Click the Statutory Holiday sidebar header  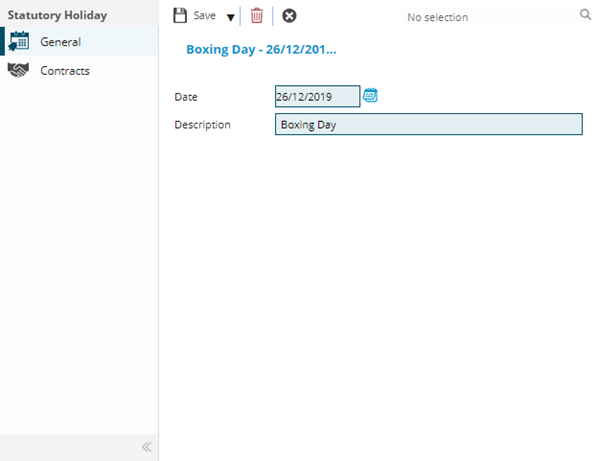pos(58,16)
